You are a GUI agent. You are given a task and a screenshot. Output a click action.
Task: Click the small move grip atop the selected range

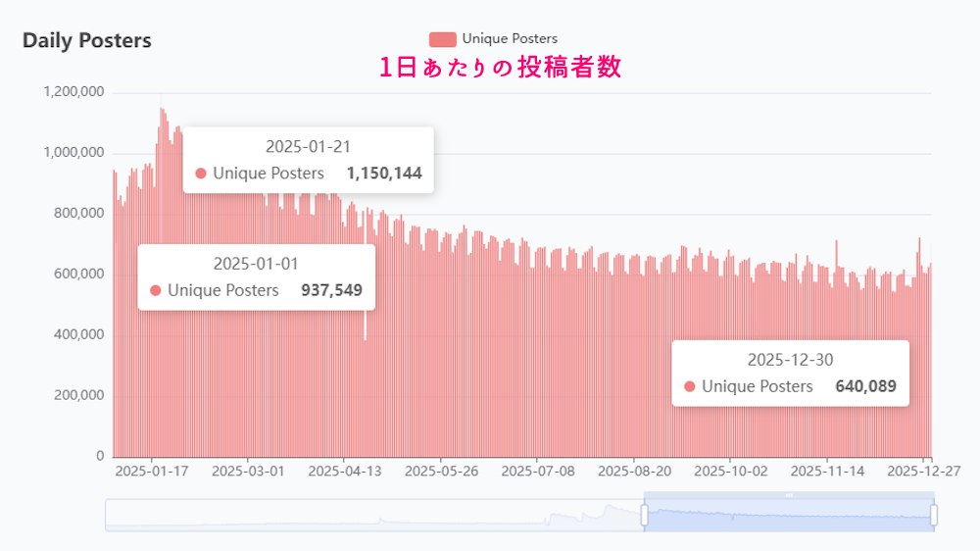(x=789, y=495)
